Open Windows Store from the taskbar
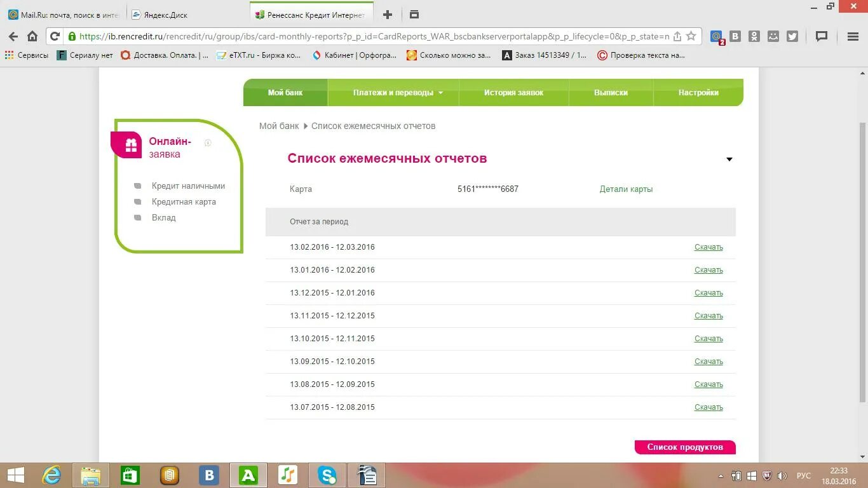 click(130, 475)
